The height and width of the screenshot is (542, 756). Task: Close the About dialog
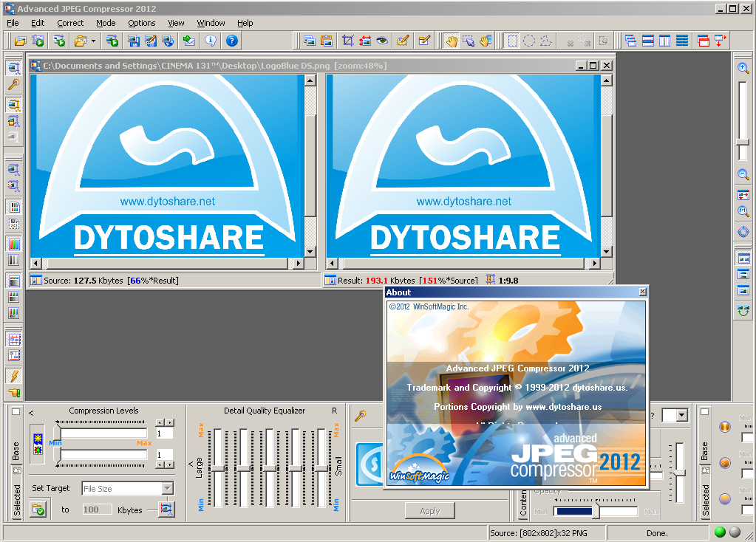coord(642,292)
